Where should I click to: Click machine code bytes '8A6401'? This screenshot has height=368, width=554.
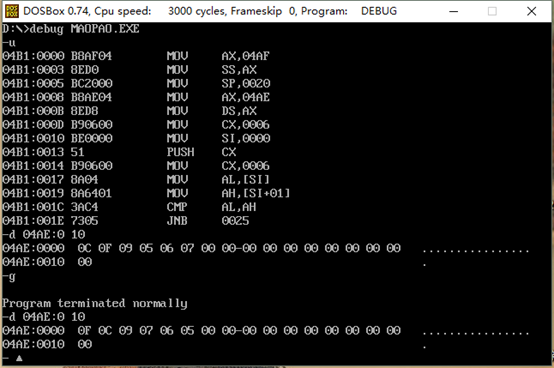pos(91,194)
